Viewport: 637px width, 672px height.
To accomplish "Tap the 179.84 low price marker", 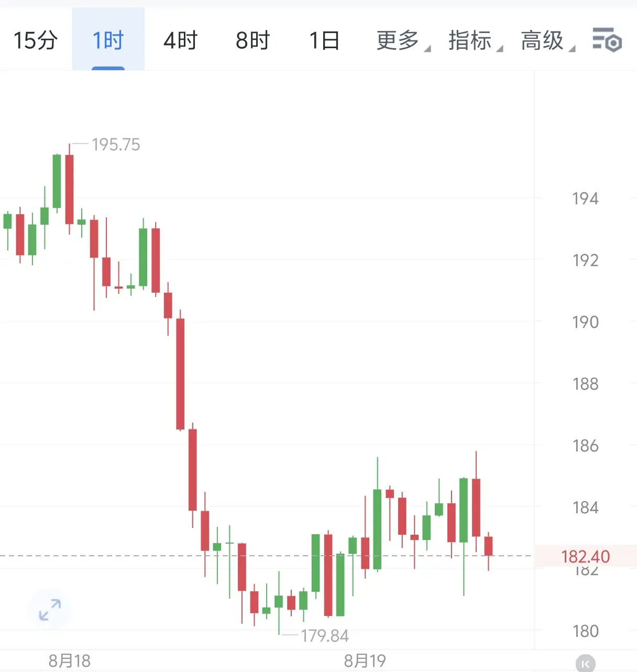I will coord(325,636).
